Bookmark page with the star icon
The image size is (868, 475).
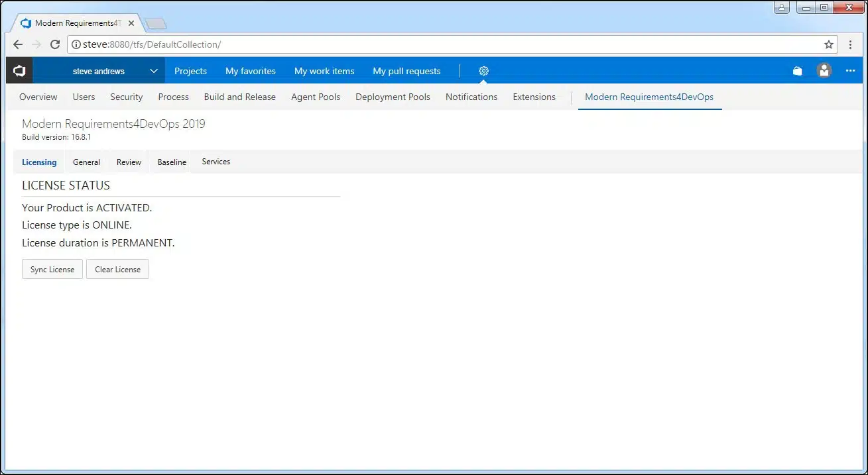pos(828,45)
